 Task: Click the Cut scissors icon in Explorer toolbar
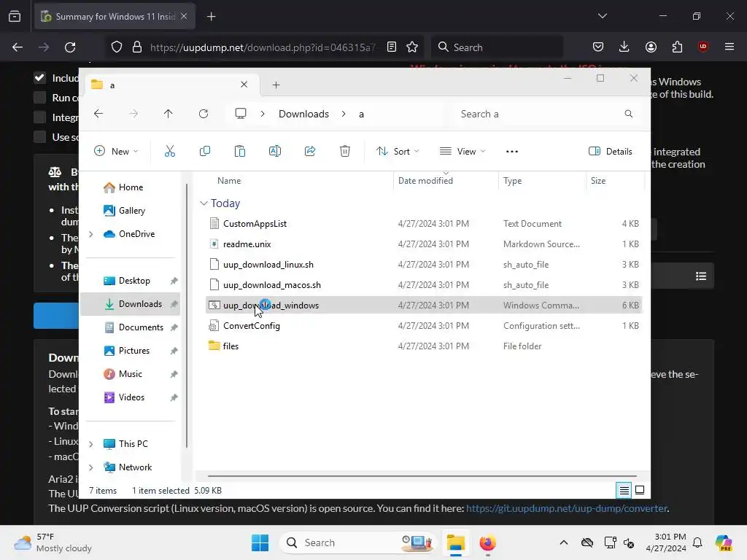(x=169, y=152)
